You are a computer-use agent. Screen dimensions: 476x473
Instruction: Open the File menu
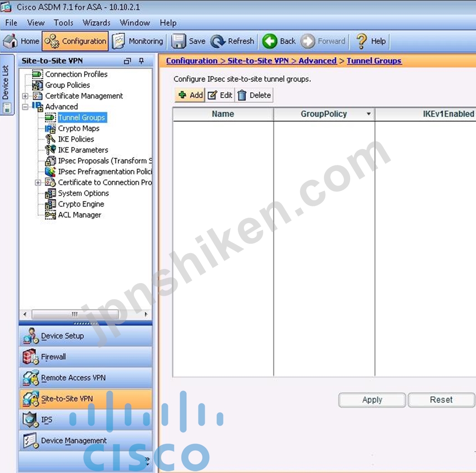pos(11,23)
